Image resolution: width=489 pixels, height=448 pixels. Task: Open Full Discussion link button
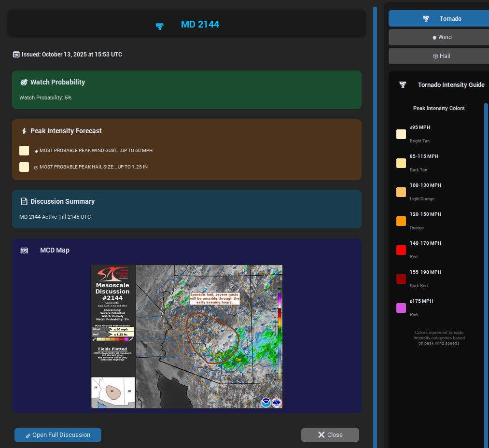point(58,435)
